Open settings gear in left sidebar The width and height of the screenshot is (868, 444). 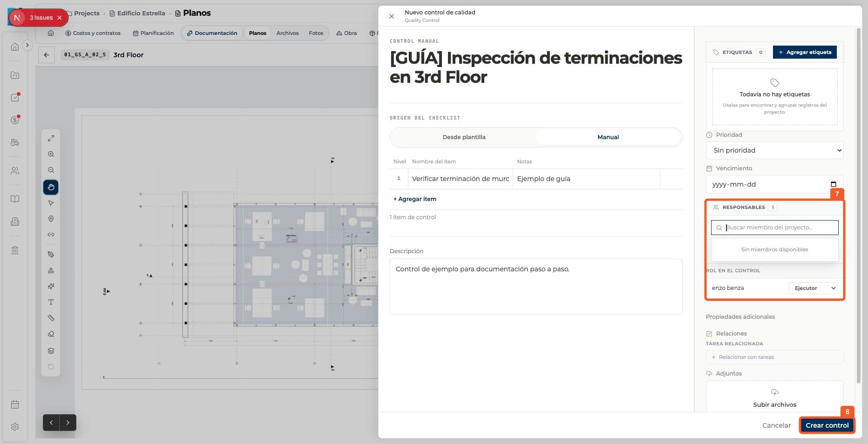coord(15,427)
